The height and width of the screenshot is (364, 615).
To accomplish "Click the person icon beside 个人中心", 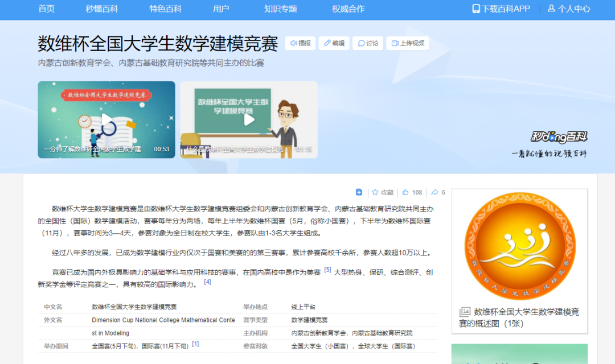I will pyautogui.click(x=551, y=8).
